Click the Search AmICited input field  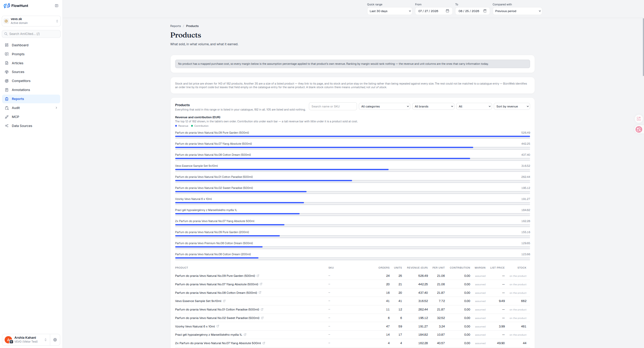click(31, 34)
